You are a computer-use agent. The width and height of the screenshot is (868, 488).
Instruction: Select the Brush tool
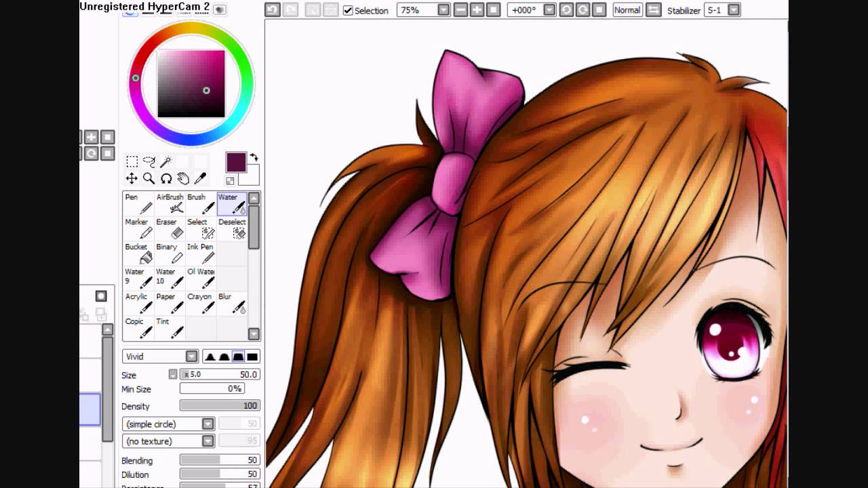point(201,204)
